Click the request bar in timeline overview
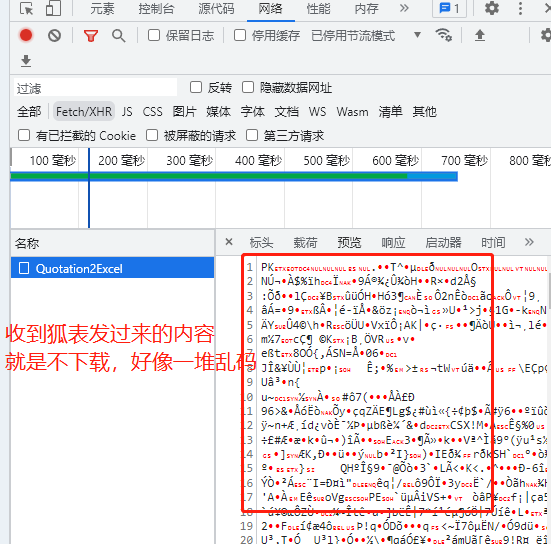 click(x=234, y=176)
